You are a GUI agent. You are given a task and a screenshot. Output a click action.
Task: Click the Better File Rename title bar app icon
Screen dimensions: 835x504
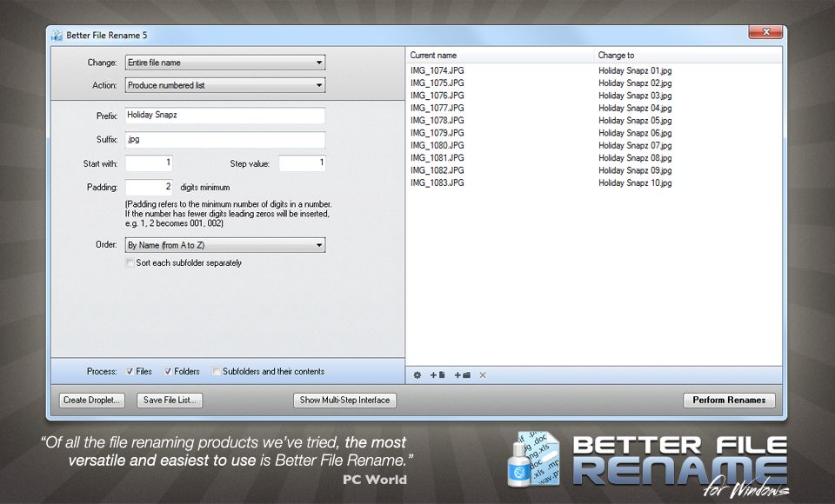click(x=57, y=35)
